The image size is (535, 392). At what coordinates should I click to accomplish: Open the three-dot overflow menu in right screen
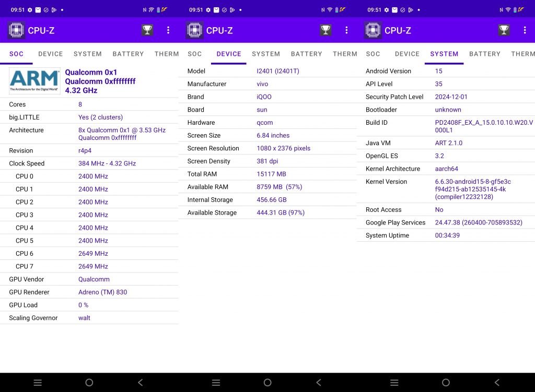click(x=525, y=30)
